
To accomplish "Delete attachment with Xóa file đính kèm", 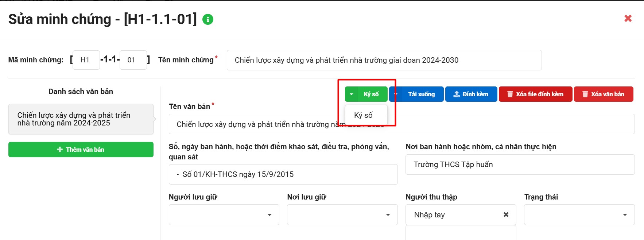I will (x=535, y=94).
